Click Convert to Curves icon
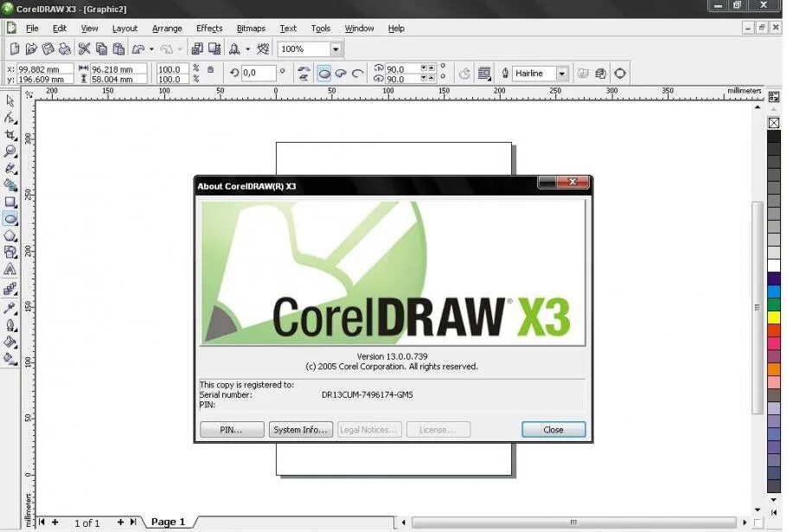The height and width of the screenshot is (532, 787). (620, 74)
